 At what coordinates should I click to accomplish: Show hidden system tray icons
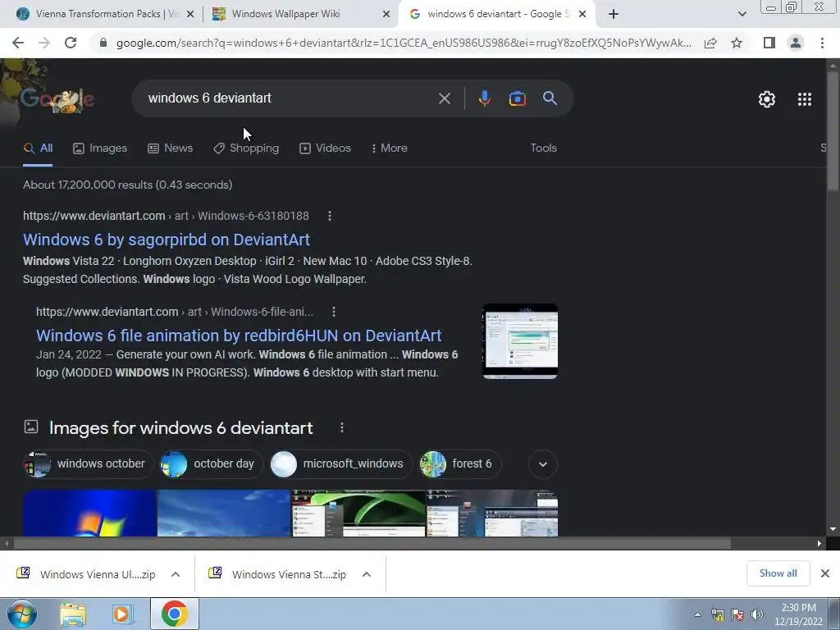tap(697, 614)
